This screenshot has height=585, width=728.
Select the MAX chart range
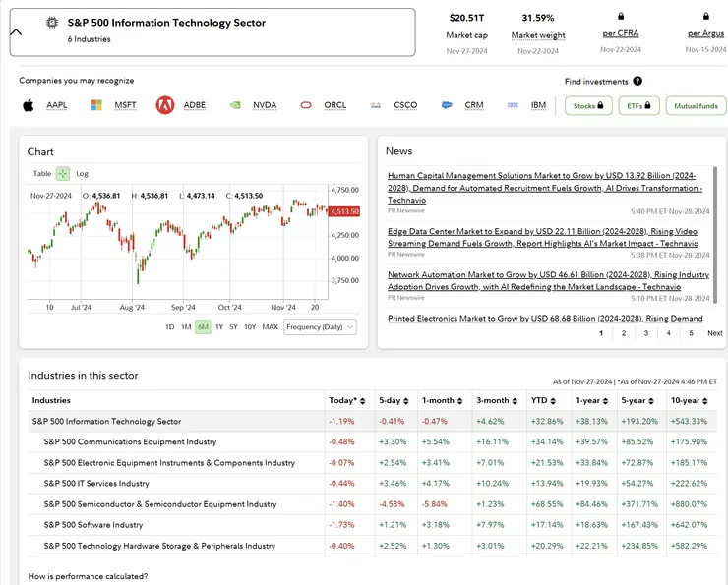click(x=271, y=327)
